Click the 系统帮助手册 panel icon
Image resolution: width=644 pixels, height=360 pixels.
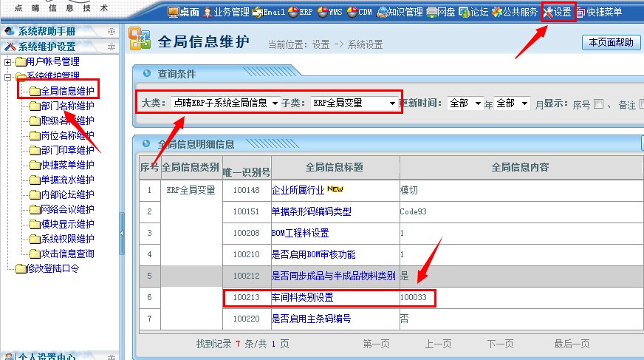[10, 31]
